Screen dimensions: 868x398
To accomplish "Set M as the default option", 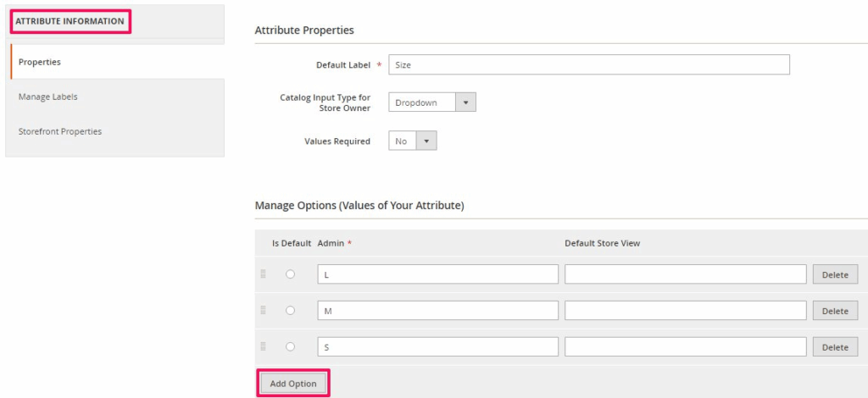I will pyautogui.click(x=290, y=311).
